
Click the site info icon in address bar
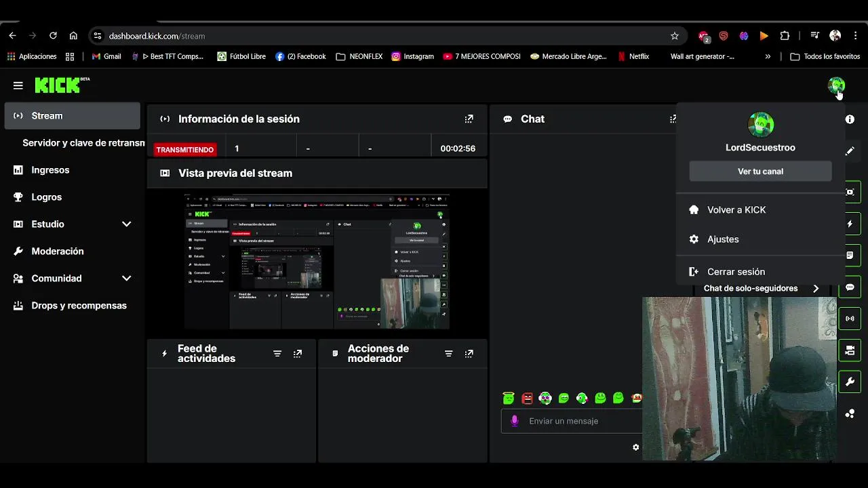point(97,36)
